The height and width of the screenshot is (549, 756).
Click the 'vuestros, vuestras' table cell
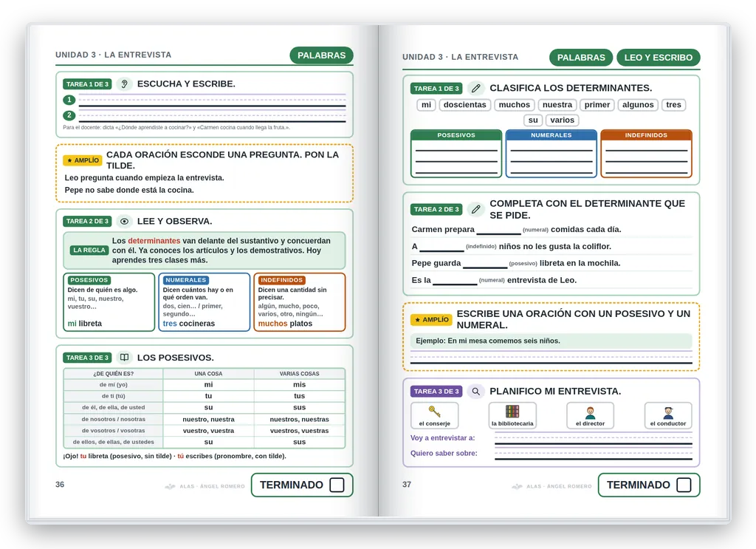(x=300, y=431)
